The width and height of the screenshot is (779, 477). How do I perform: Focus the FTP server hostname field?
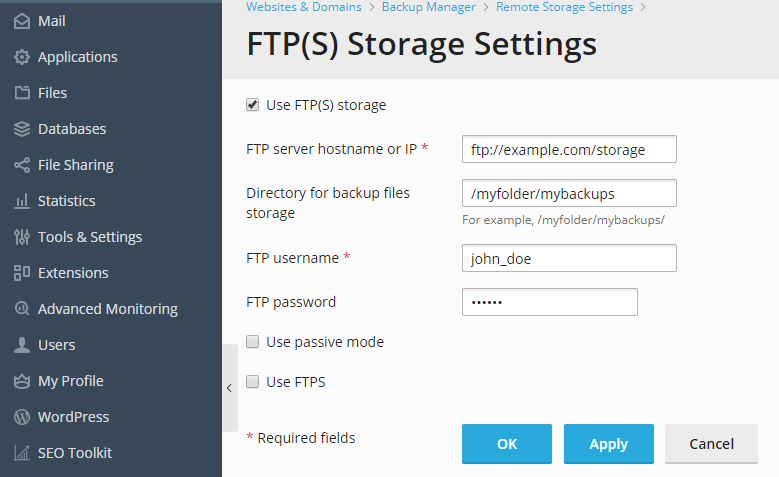pos(569,149)
